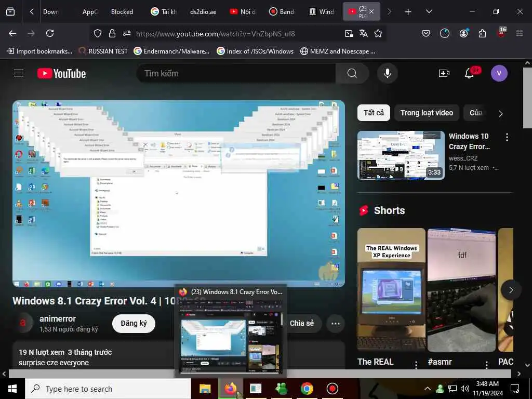Open The REAL Windows XP Experience short
The height and width of the screenshot is (399, 532).
coord(391,289)
